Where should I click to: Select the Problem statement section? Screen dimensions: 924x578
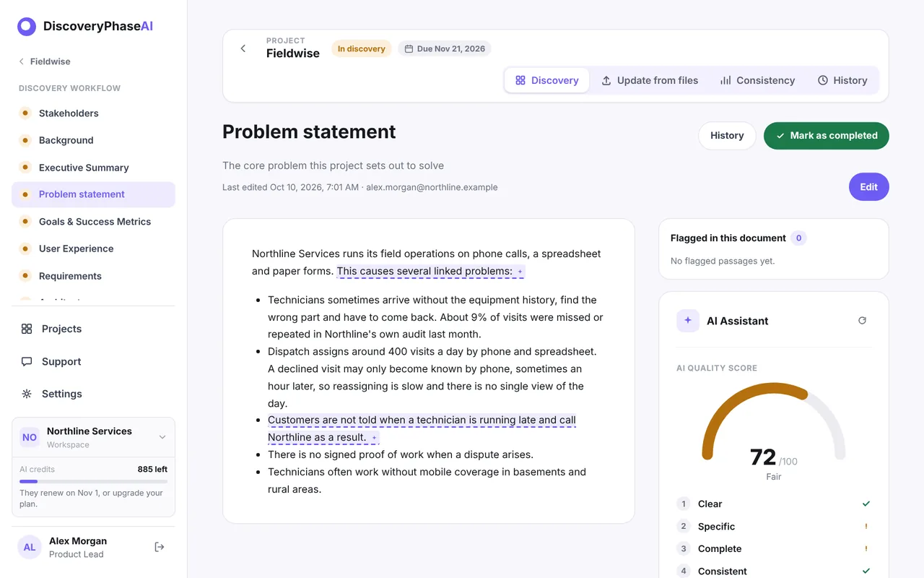coord(93,194)
